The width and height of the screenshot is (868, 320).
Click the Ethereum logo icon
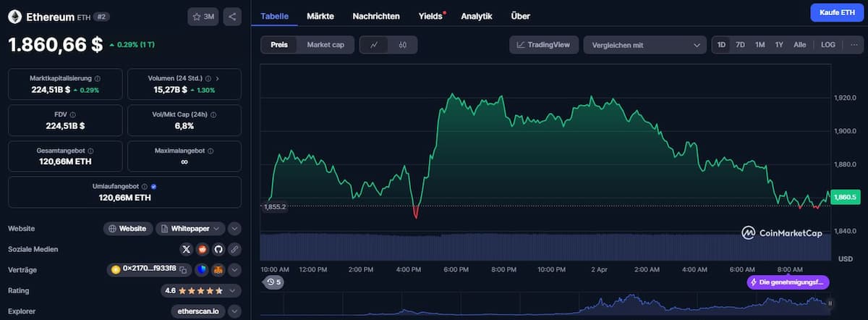15,16
